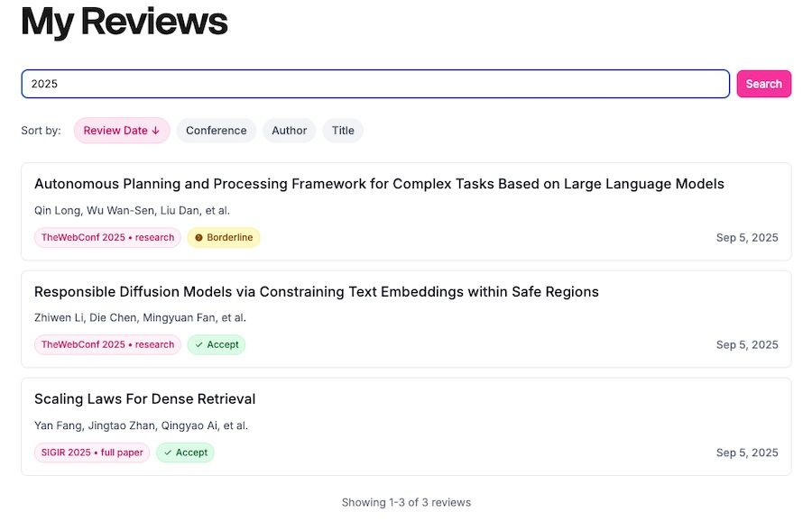Click the Borderline status badge
This screenshot has height=521, width=812.
click(224, 238)
